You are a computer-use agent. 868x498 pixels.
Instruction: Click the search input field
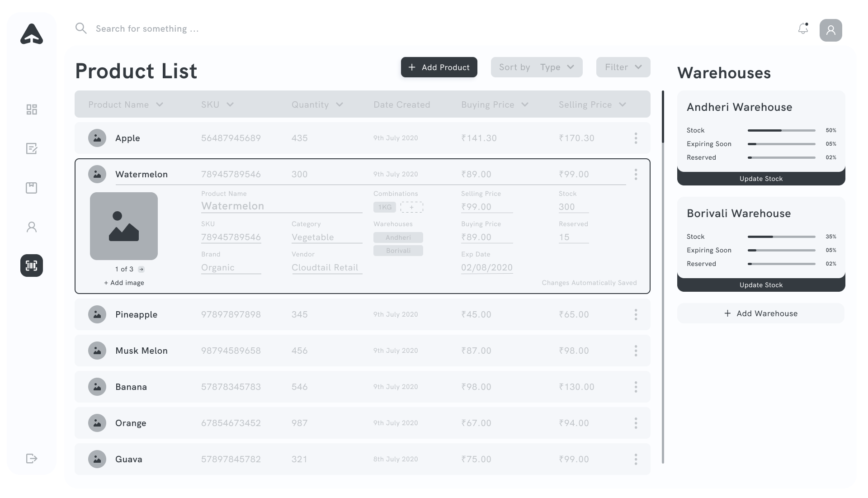pyautogui.click(x=147, y=29)
